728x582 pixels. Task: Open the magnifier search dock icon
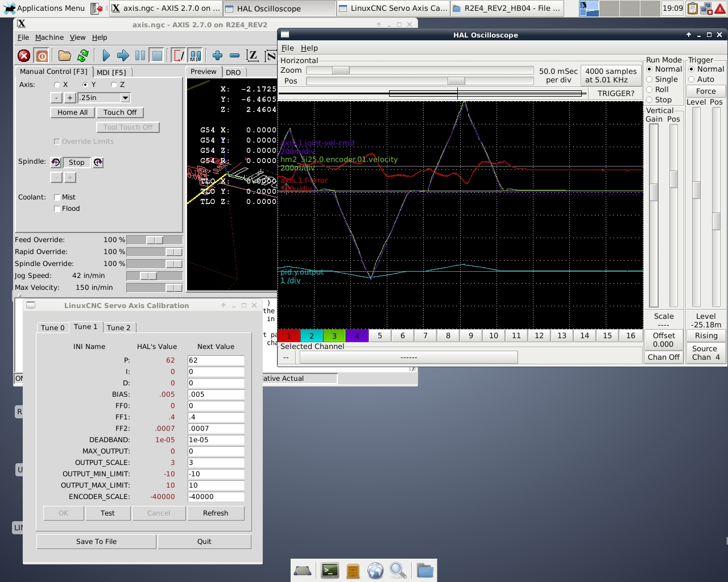[x=398, y=570]
